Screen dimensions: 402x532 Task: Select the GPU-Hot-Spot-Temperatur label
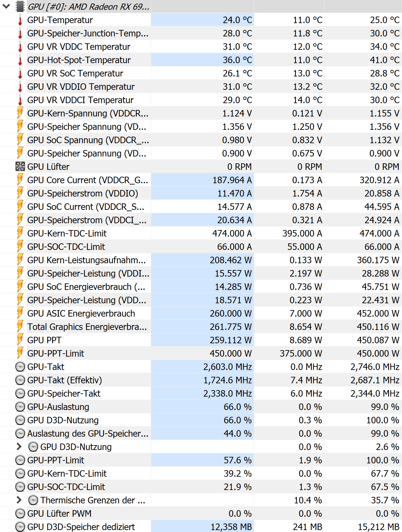[x=79, y=60]
